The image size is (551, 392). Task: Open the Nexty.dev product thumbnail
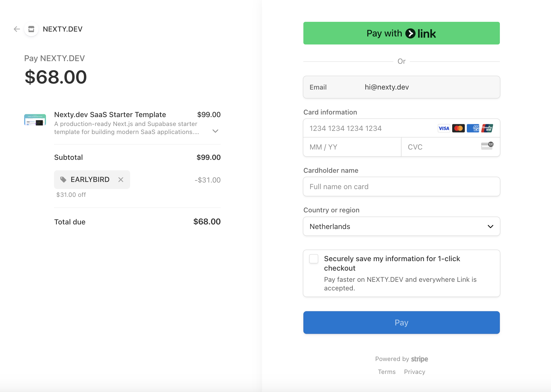tap(35, 120)
